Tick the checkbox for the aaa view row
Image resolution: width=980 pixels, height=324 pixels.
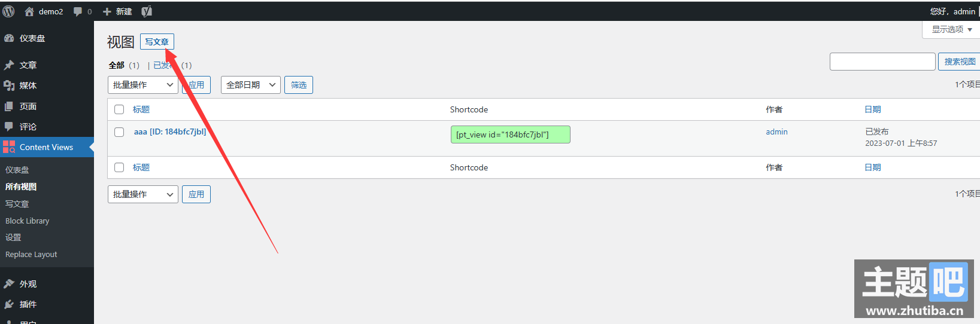pos(119,132)
